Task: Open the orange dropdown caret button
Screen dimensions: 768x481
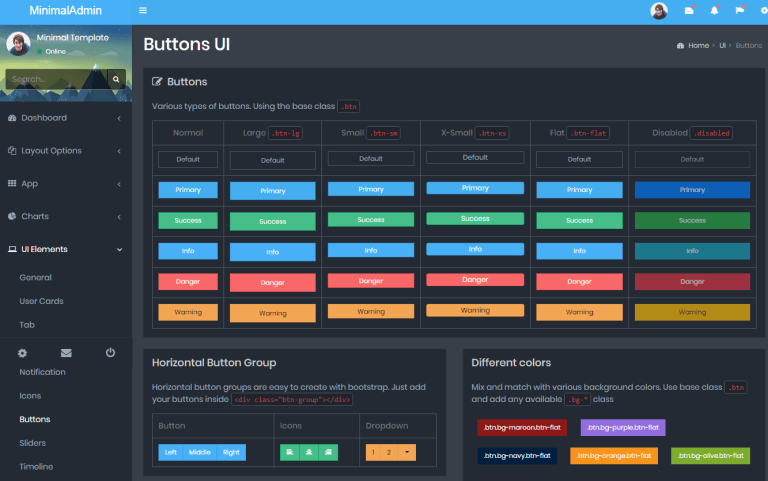Action: pos(407,452)
